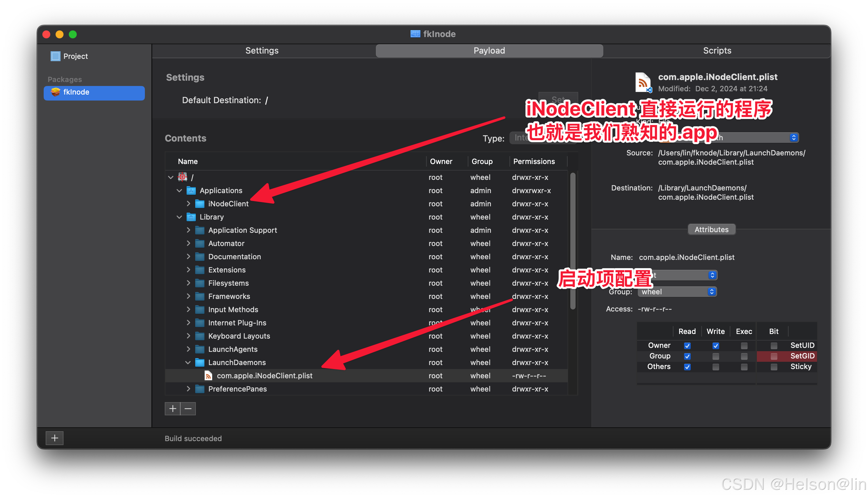Click the Project icon in sidebar
The height and width of the screenshot is (498, 868).
[x=56, y=56]
